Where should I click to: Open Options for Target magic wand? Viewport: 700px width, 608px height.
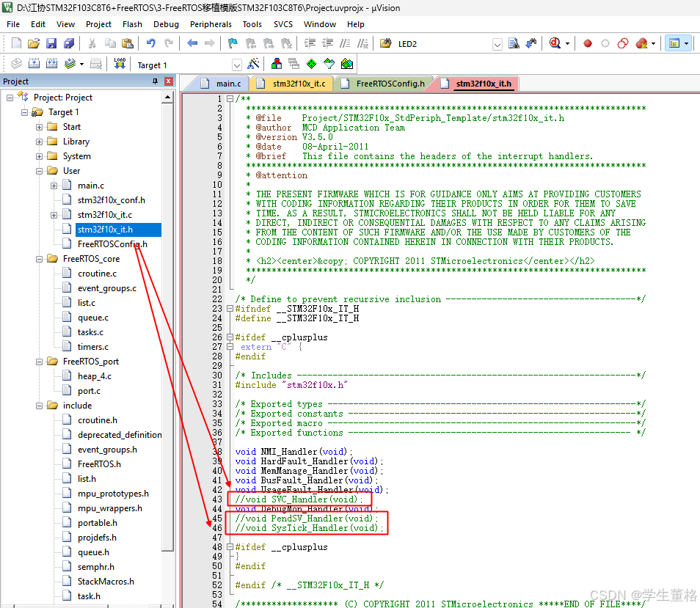tap(253, 64)
